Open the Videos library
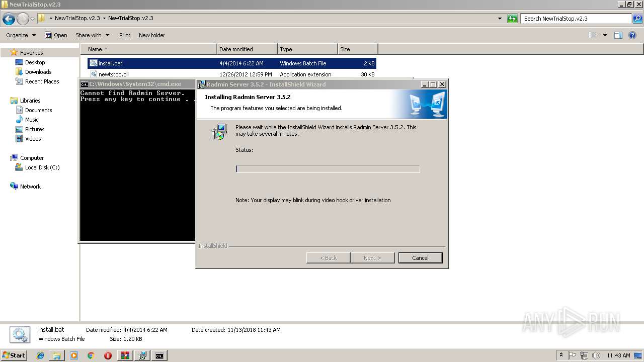 (x=33, y=139)
